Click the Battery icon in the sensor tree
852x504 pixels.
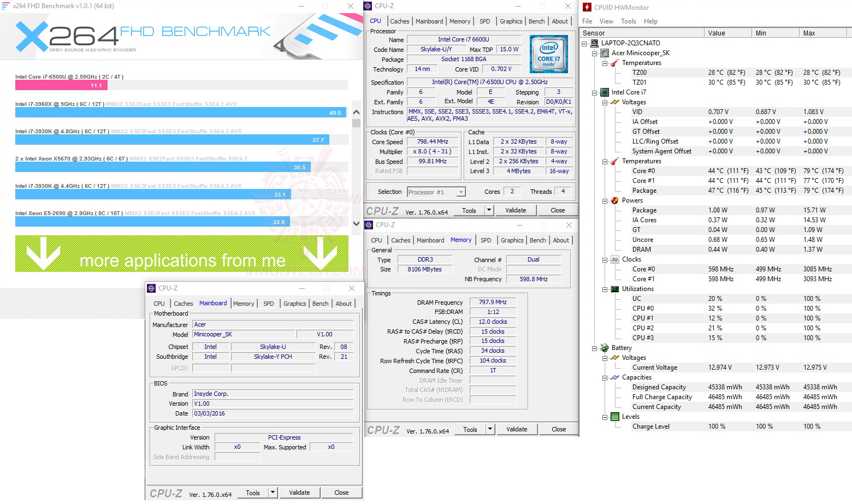[605, 347]
